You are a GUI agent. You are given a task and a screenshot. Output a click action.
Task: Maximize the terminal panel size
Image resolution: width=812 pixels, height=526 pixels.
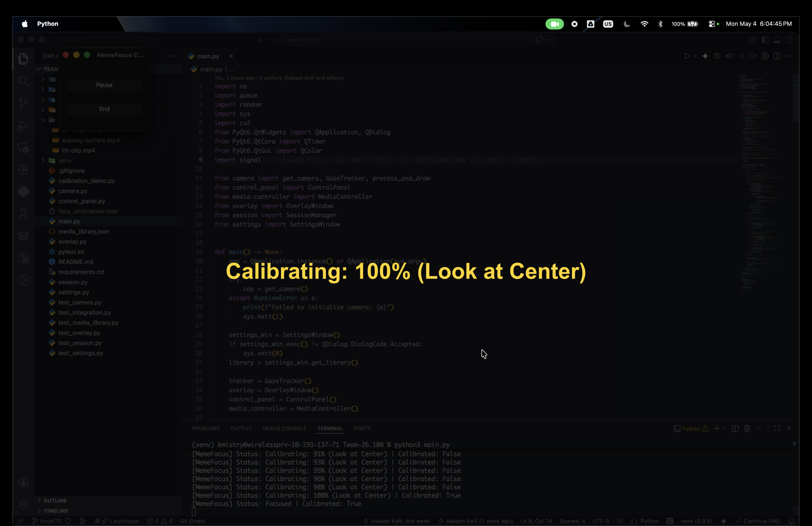click(777, 428)
